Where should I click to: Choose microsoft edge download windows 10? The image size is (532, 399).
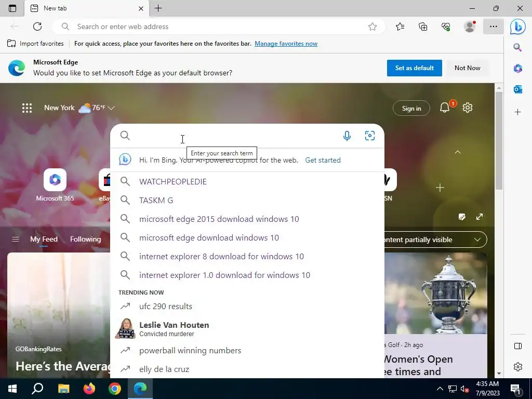(247, 237)
